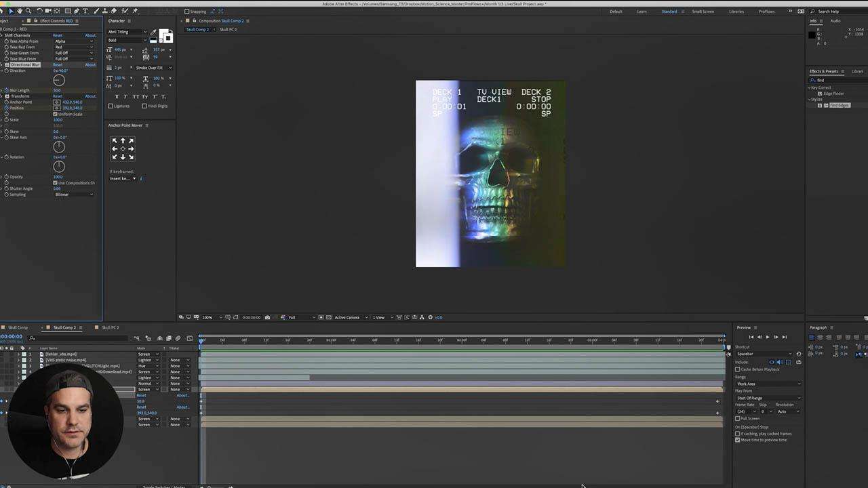Screen dimensions: 868x488
Task: Toggle Snapping checkbox
Action: point(187,12)
